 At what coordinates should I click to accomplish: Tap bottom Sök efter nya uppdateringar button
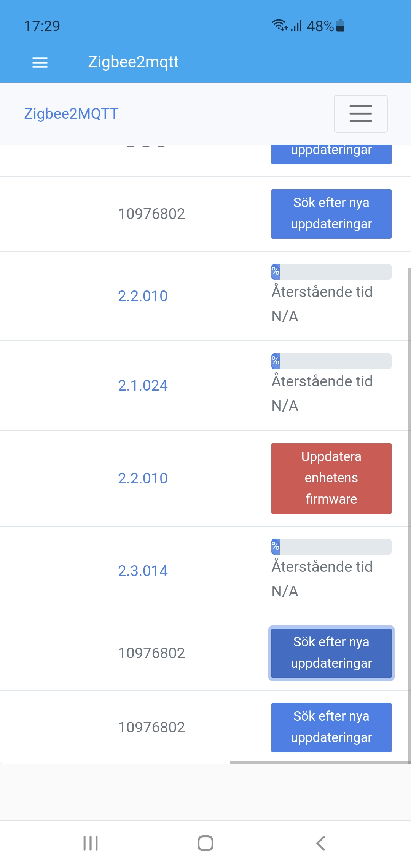331,727
